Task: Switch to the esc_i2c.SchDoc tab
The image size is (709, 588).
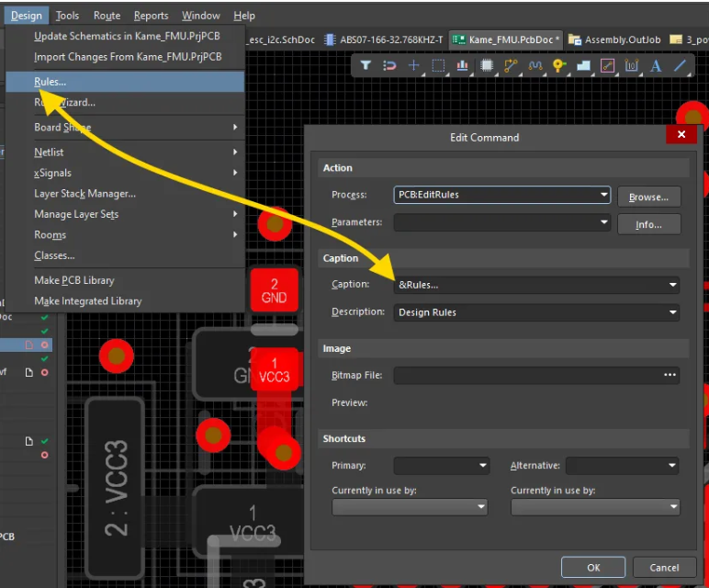Action: [x=281, y=40]
